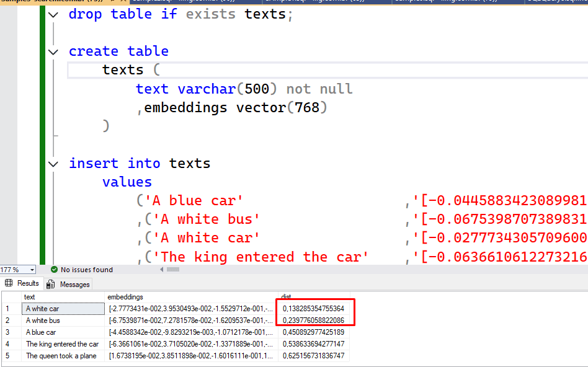Click dist value 0,138285354755364
Screen dimensions: 588x367
coord(313,309)
